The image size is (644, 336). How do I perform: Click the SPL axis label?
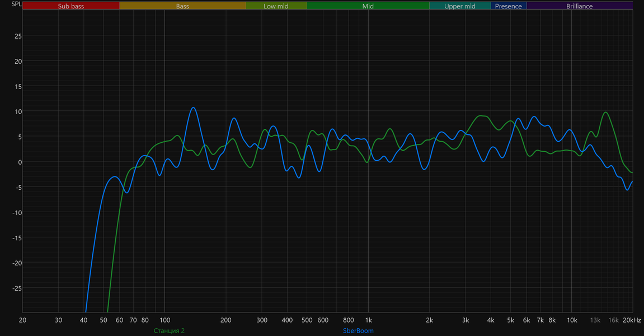pos(16,4)
